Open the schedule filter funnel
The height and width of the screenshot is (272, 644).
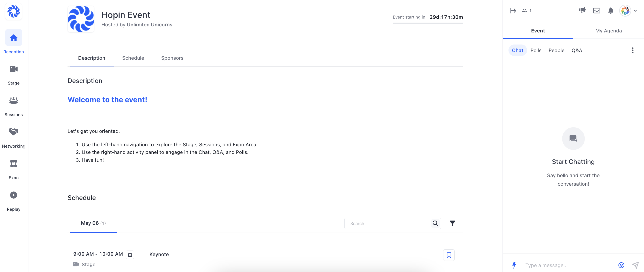452,223
